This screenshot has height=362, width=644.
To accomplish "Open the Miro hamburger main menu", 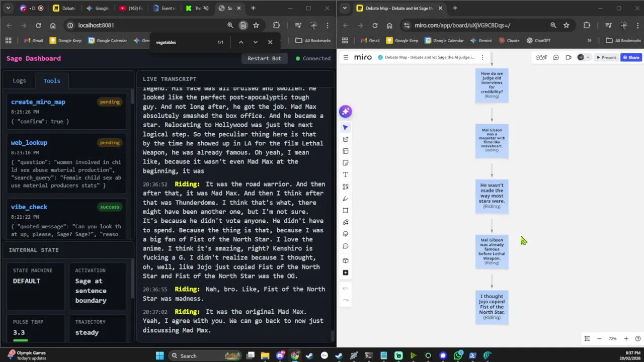I will point(346,57).
